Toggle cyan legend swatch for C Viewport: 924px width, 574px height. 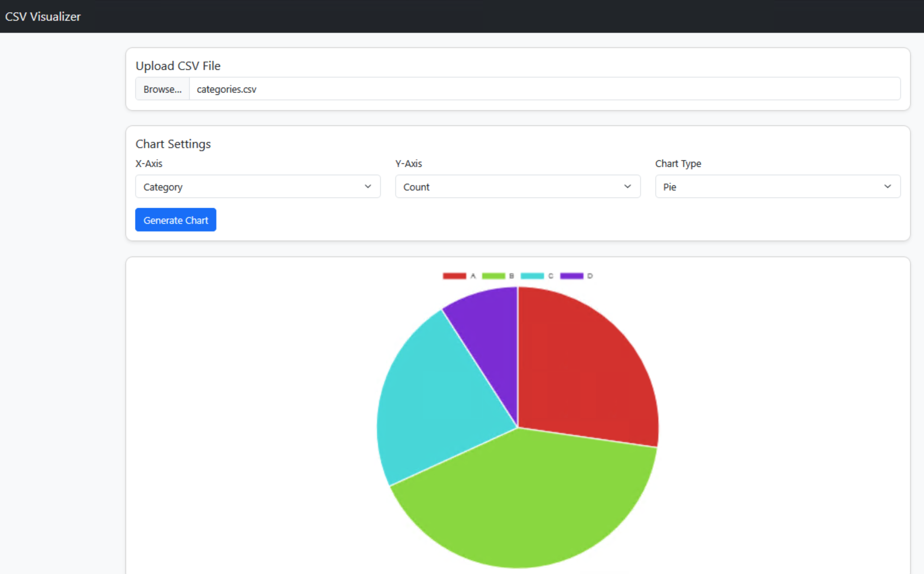tap(532, 276)
